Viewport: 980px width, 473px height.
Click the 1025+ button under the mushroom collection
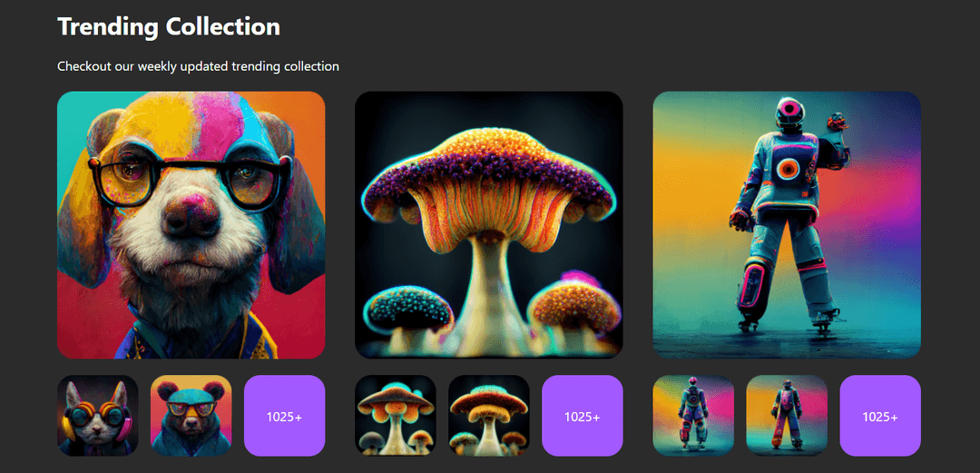pyautogui.click(x=582, y=416)
